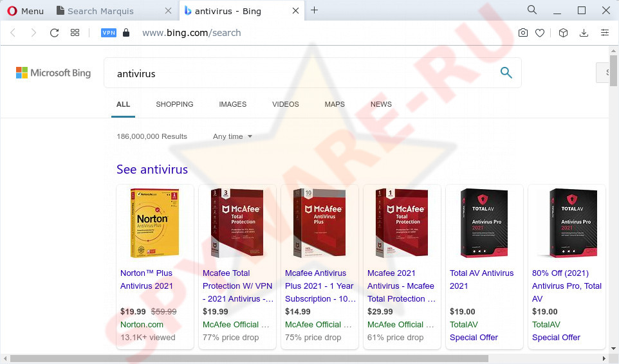Expand the Any time filter
Image resolution: width=619 pixels, height=364 pixels.
click(232, 136)
